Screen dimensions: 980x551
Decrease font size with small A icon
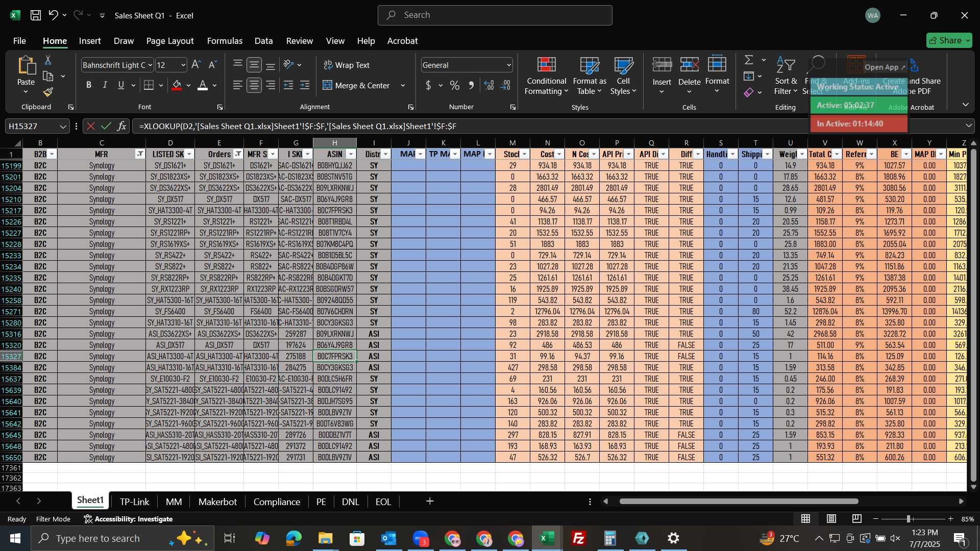(x=213, y=65)
